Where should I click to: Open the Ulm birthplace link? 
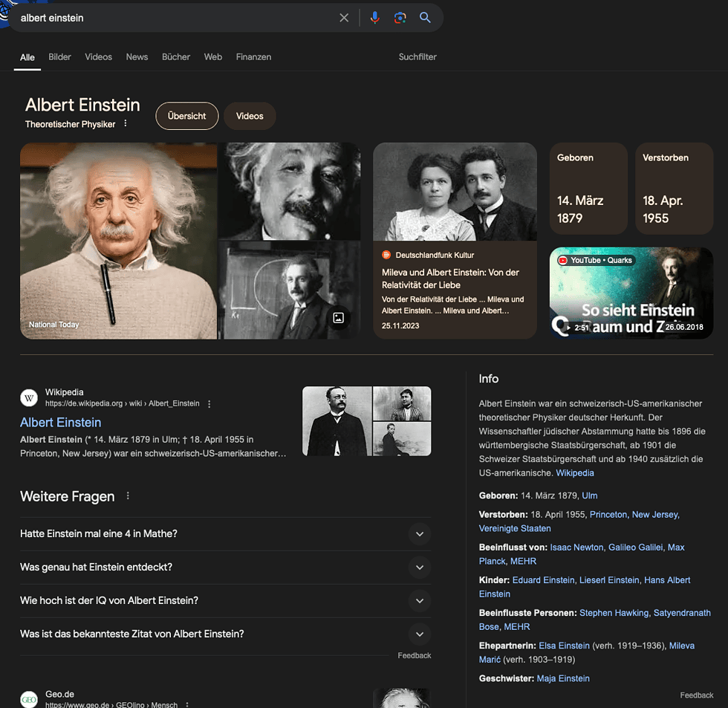590,496
